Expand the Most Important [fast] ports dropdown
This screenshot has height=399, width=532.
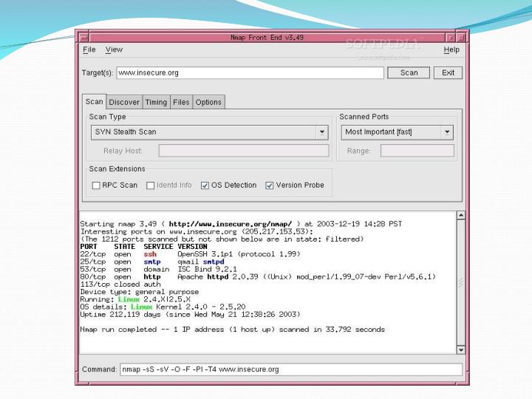(x=397, y=132)
